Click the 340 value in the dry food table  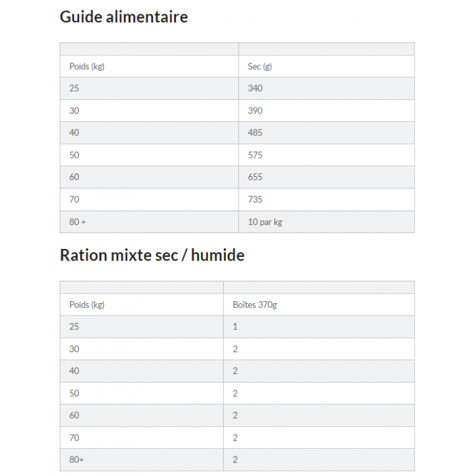coord(255,88)
